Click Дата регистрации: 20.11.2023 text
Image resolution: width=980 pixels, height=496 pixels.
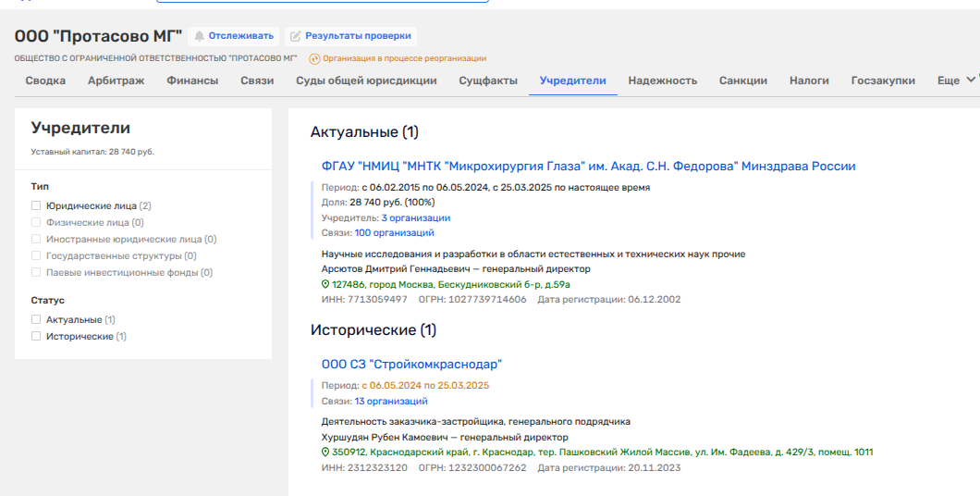click(609, 468)
